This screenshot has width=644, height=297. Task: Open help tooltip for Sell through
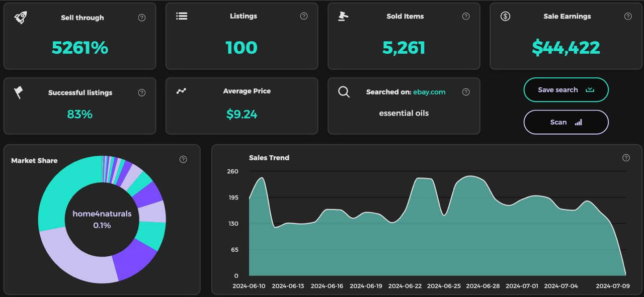coord(142,18)
